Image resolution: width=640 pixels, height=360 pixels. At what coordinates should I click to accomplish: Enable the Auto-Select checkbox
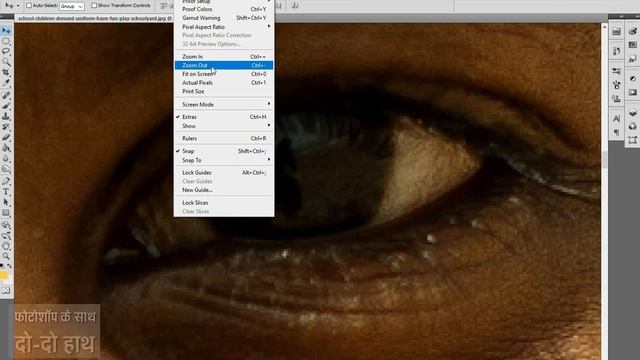point(29,6)
